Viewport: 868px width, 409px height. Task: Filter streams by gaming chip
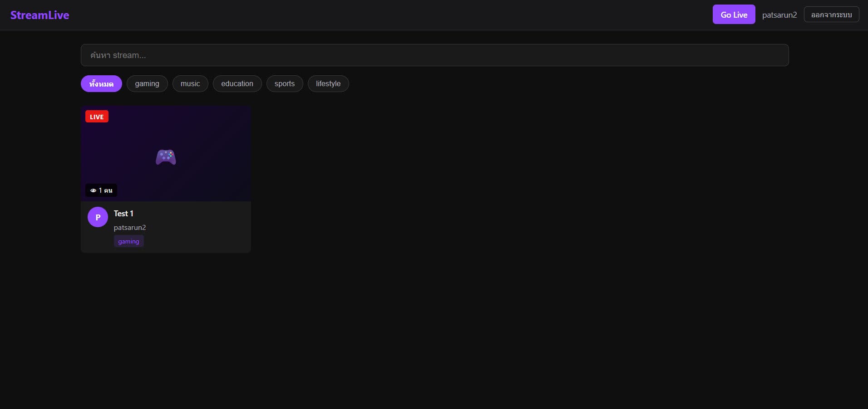[147, 83]
